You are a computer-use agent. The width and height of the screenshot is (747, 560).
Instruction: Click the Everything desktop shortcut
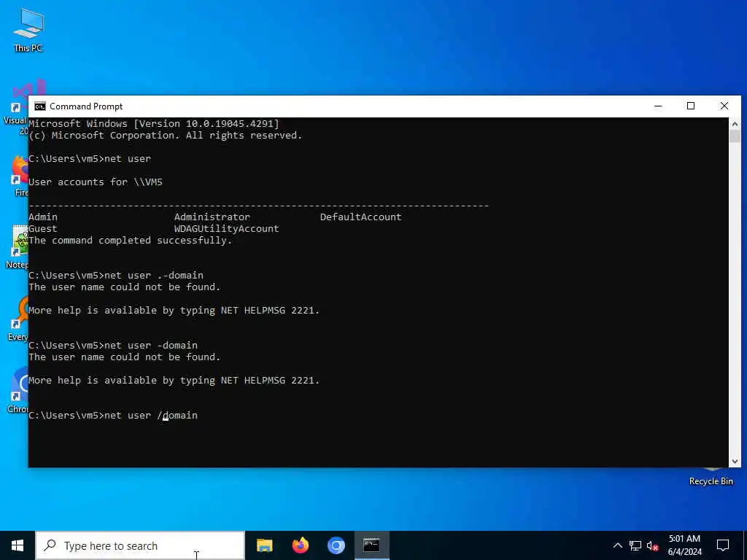pos(18,320)
